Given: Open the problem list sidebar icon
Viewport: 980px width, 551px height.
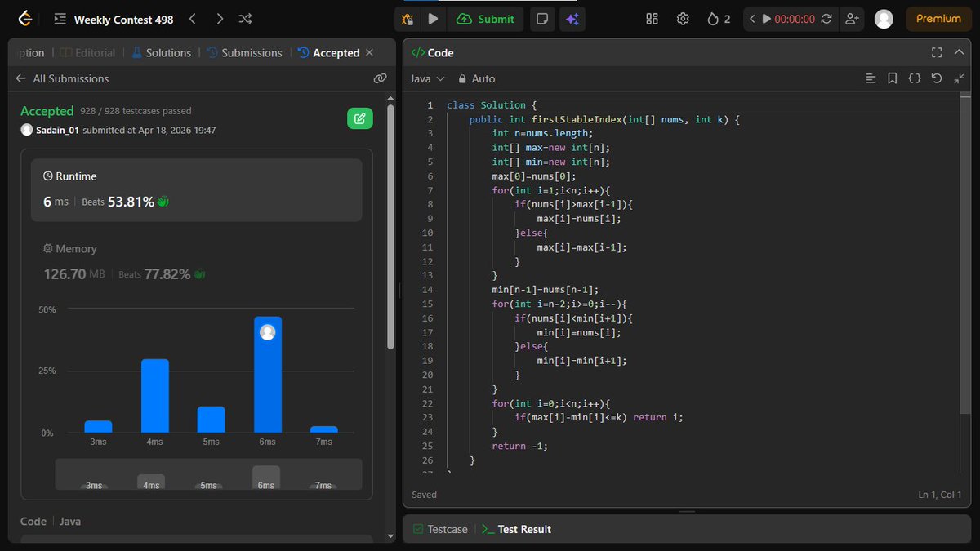Looking at the screenshot, I should [60, 18].
